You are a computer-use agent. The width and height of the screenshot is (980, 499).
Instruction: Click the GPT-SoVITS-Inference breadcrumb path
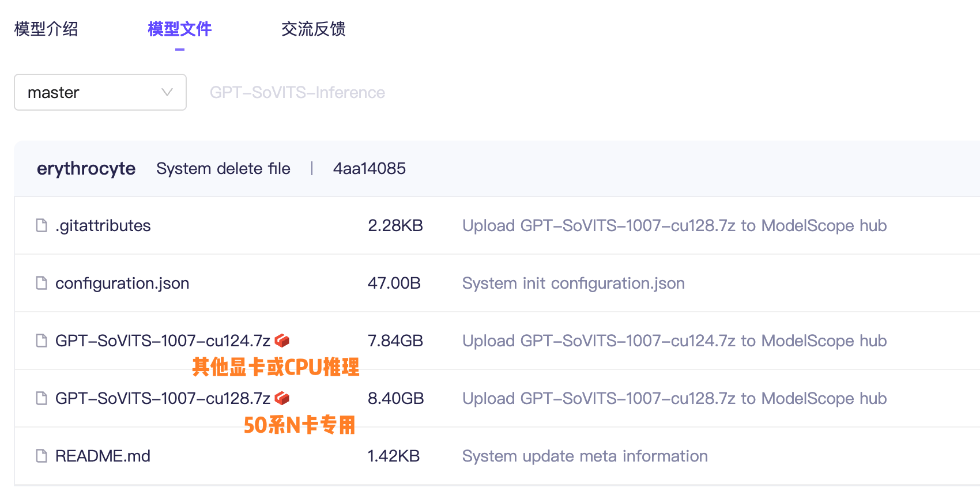[297, 92]
